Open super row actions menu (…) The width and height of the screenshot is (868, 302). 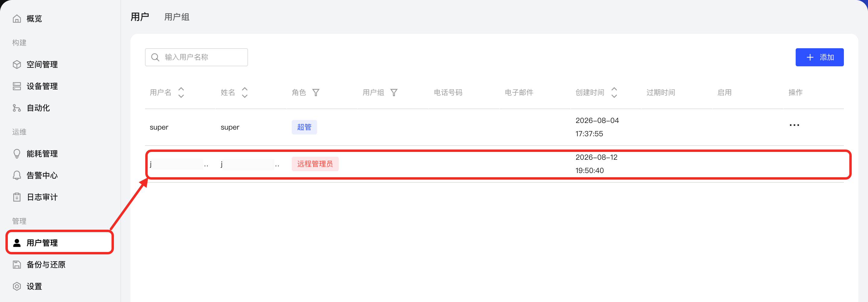click(794, 125)
